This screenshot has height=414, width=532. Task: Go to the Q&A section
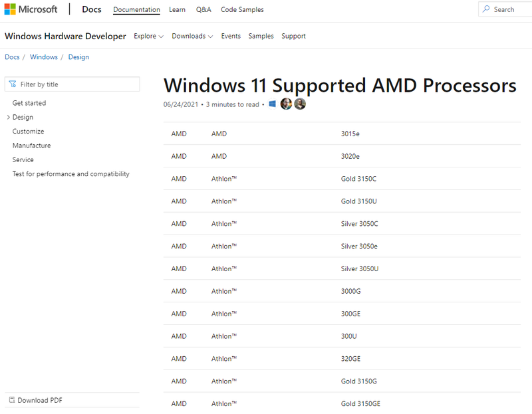click(x=203, y=10)
